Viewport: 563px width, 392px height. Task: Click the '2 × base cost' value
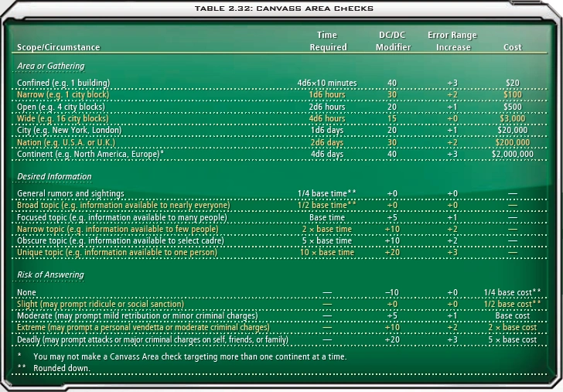coord(513,327)
